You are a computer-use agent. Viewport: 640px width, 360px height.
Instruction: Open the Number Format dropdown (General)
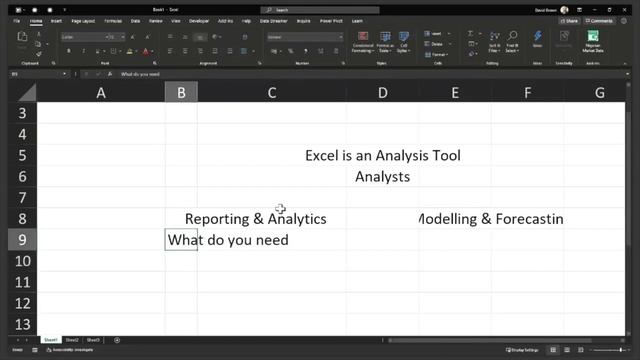(x=305, y=37)
